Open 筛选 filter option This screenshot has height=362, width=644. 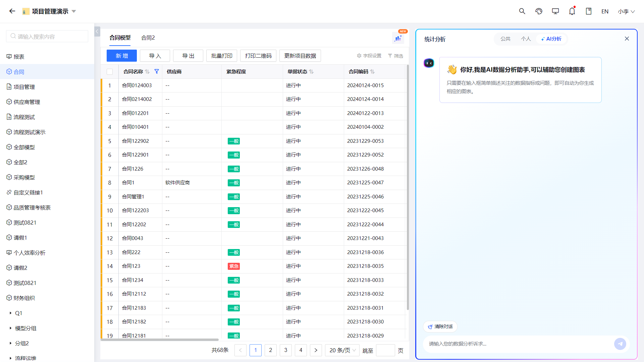[x=395, y=56]
